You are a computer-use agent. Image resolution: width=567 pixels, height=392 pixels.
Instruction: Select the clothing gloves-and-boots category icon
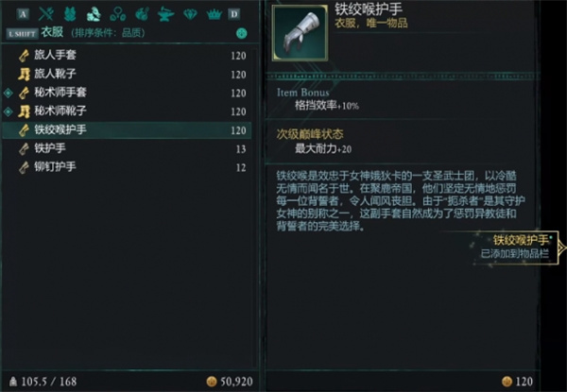pyautogui.click(x=94, y=14)
